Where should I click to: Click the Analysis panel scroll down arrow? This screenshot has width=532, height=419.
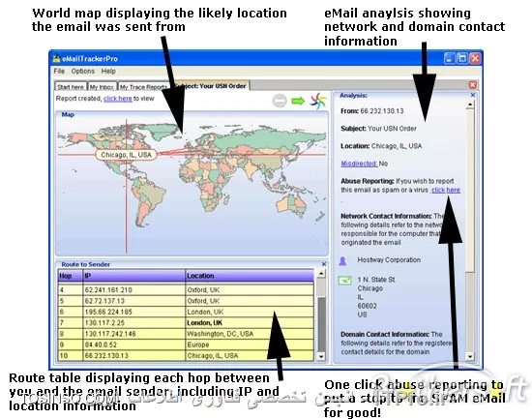coord(470,356)
